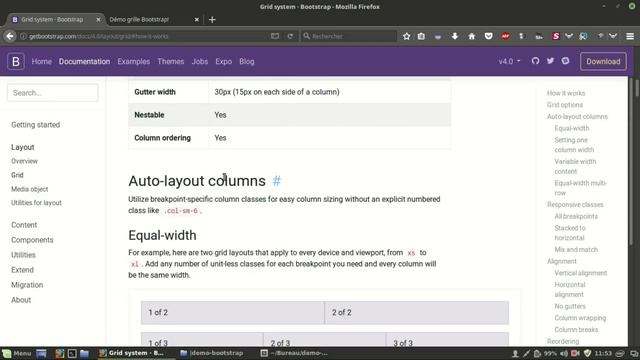640x360 pixels.
Task: Show bookmarks list icon
Action: [421, 36]
